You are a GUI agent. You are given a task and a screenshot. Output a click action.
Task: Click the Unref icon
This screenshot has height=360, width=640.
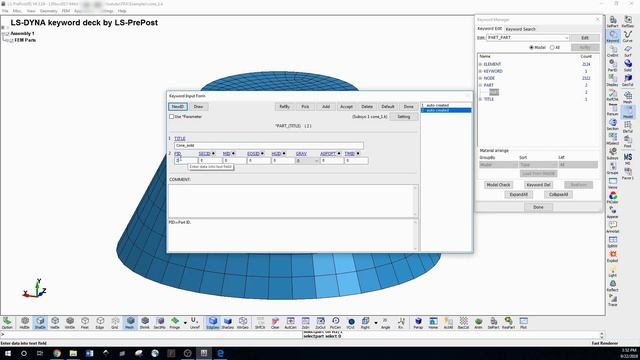pos(195,322)
